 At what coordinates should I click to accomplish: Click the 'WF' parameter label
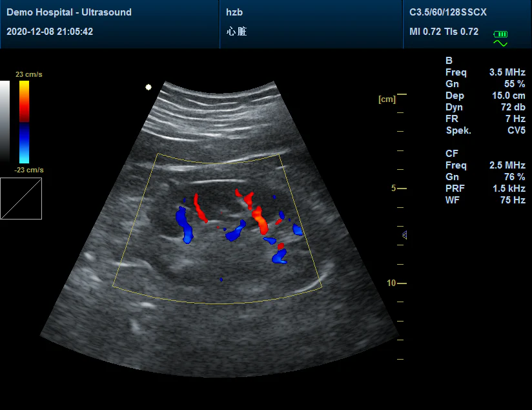click(x=453, y=200)
